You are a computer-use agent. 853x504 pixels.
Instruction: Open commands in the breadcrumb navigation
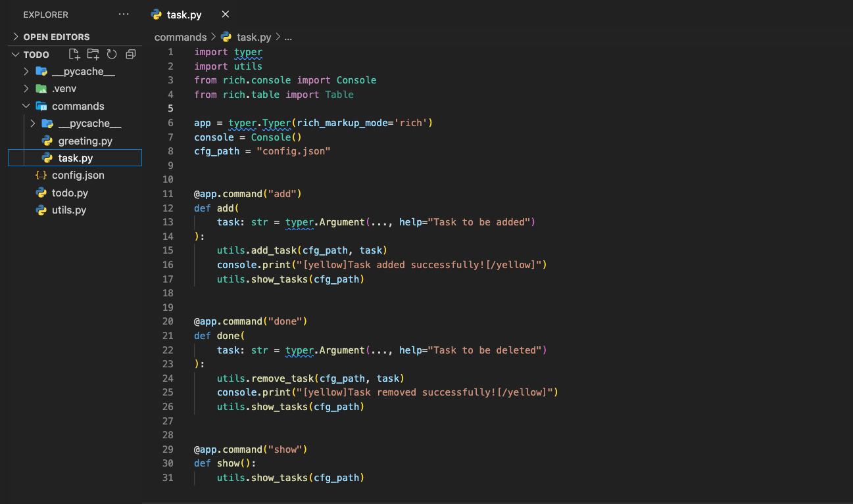coord(181,37)
